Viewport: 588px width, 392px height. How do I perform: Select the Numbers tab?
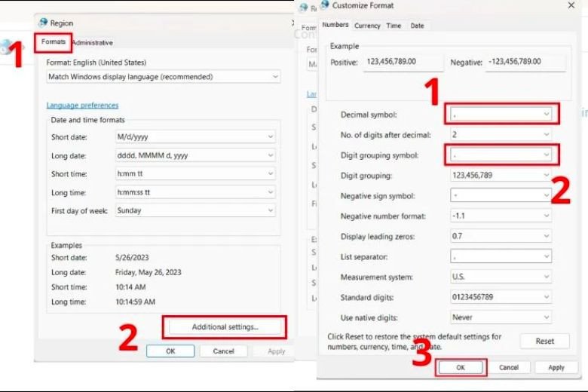(335, 25)
